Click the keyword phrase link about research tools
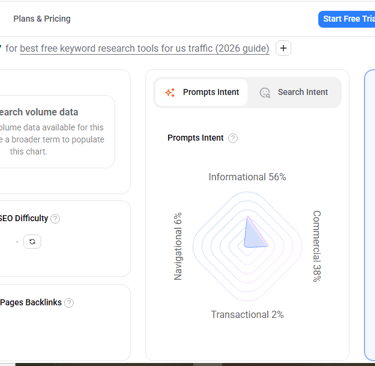 point(144,48)
